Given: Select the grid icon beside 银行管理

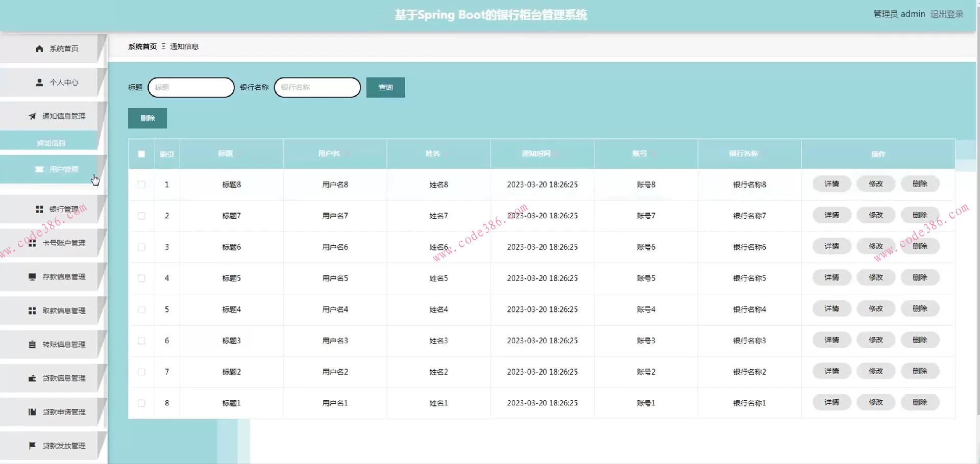Looking at the screenshot, I should 39,209.
